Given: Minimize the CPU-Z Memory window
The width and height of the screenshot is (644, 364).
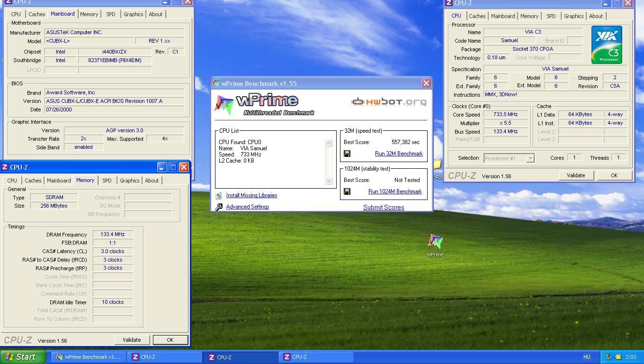Looking at the screenshot, I should [x=162, y=167].
